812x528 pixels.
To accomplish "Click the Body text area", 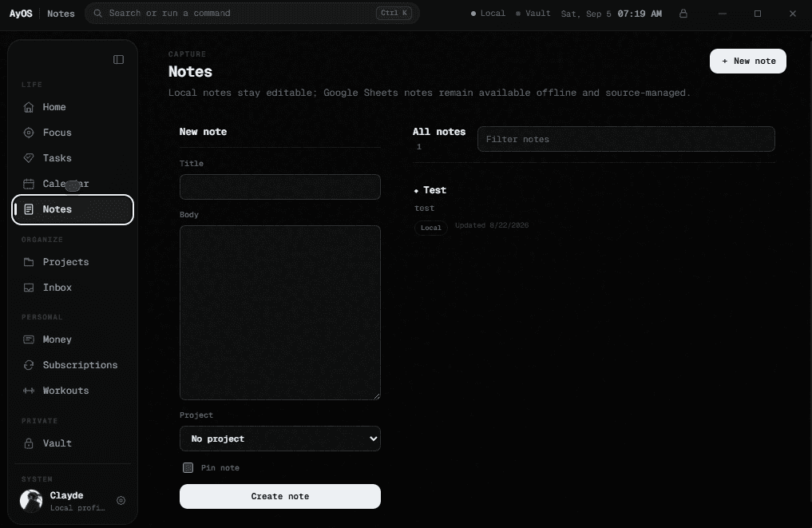I will tap(280, 312).
